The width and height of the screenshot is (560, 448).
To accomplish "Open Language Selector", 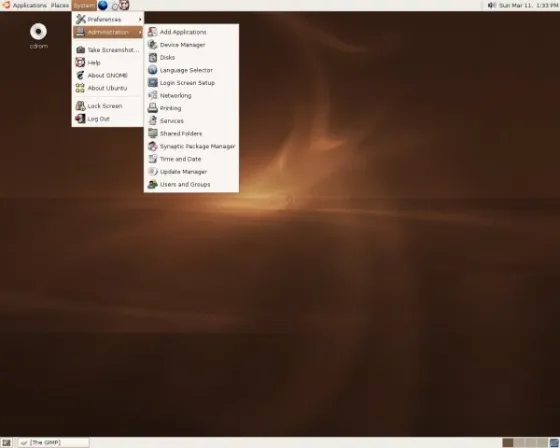I will [191, 70].
